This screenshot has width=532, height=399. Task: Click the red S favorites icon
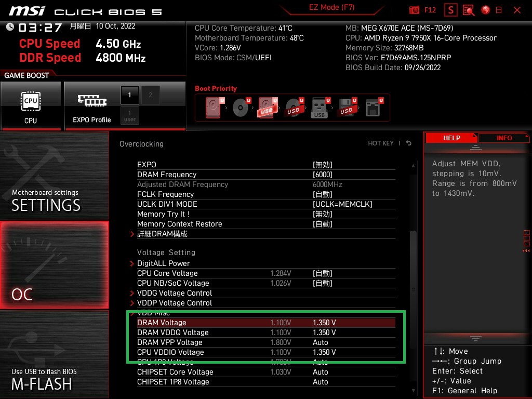pyautogui.click(x=450, y=10)
